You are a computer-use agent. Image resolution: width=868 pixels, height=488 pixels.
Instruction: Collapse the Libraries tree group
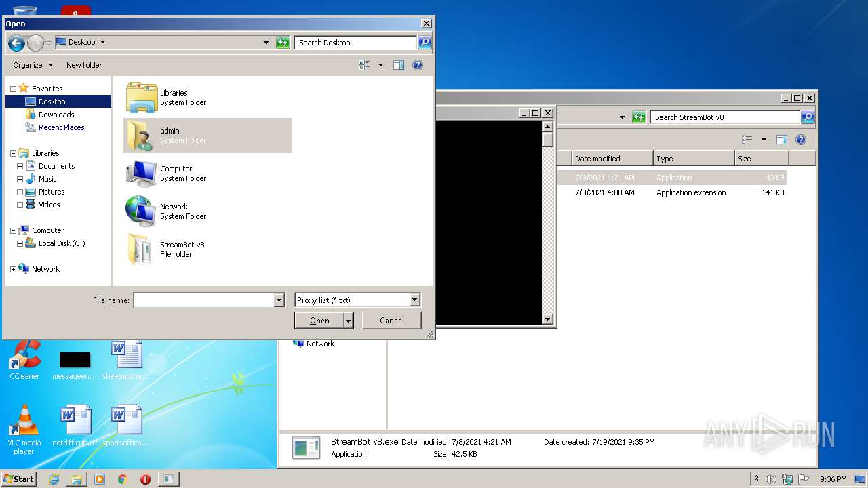coord(13,153)
